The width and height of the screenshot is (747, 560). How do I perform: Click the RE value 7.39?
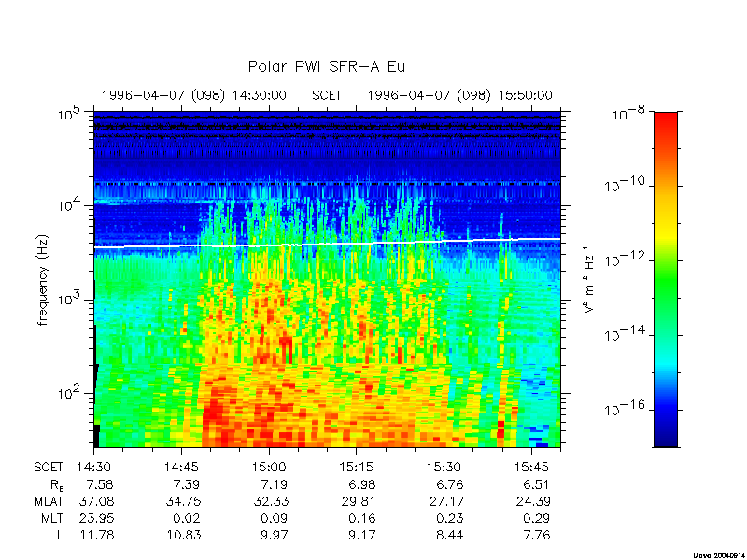pos(186,484)
